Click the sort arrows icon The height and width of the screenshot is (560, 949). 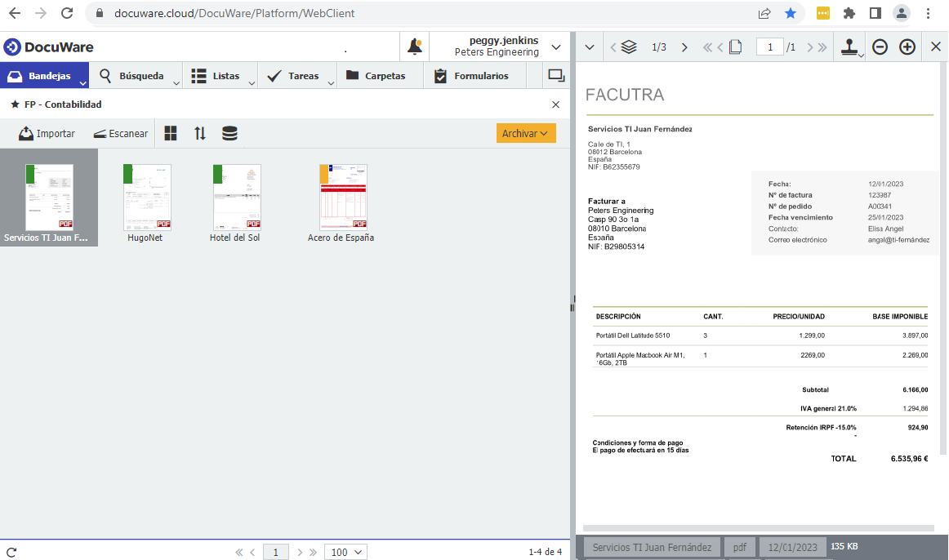(200, 133)
